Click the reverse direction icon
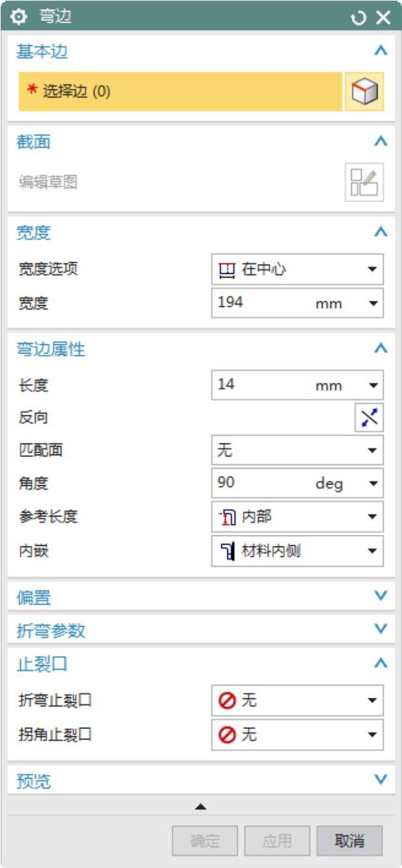 pyautogui.click(x=369, y=418)
